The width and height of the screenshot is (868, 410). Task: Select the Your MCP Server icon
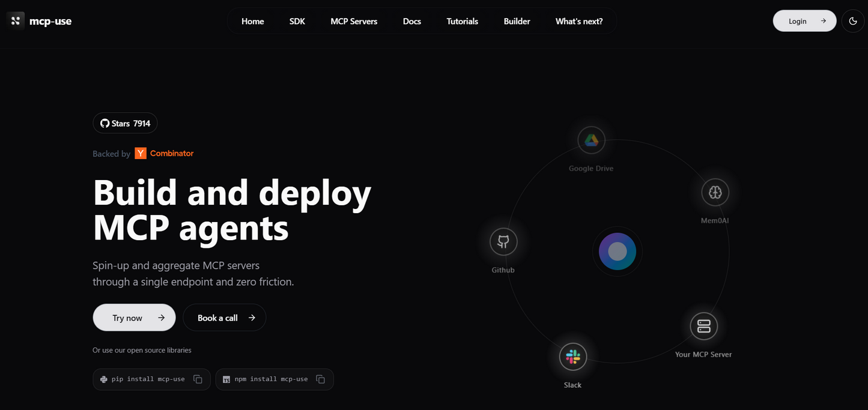coord(703,327)
